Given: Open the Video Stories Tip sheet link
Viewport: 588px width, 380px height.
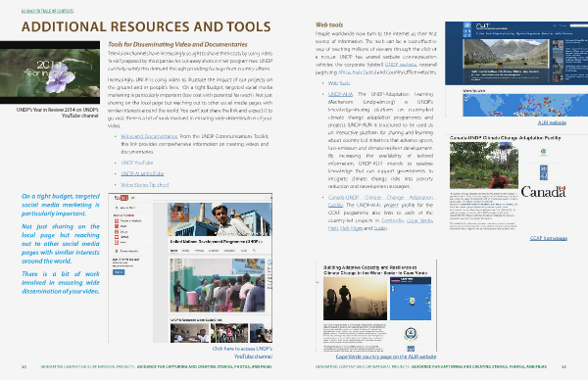Looking at the screenshot, I should [144, 185].
